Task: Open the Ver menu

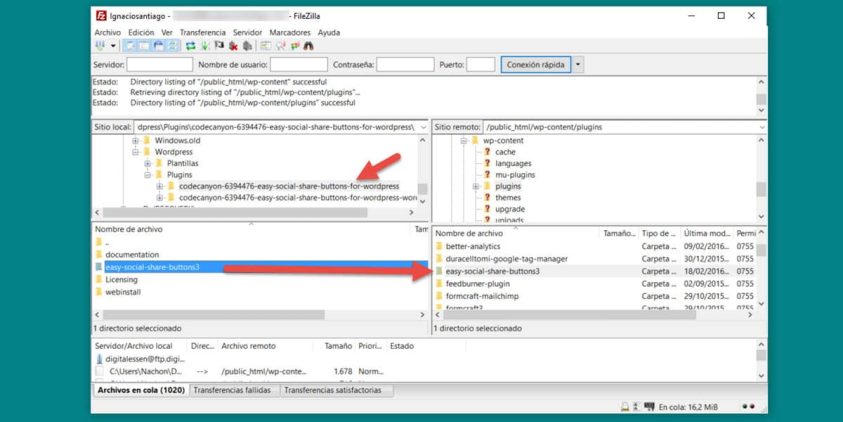Action: [x=167, y=32]
